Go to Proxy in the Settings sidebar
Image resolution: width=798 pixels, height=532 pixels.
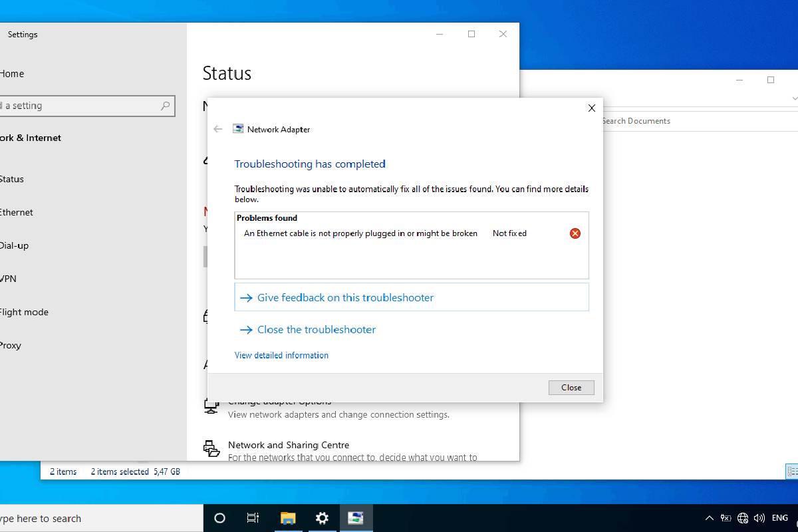(11, 345)
